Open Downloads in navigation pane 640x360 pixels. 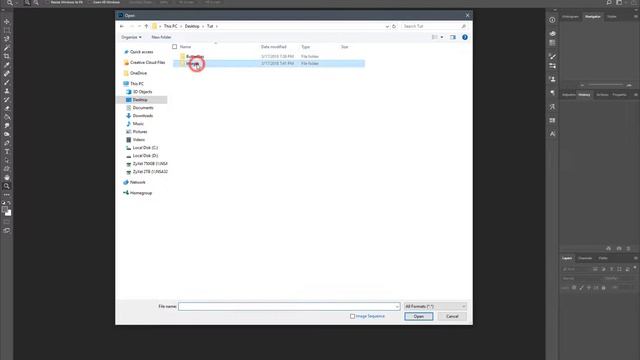[x=142, y=116]
